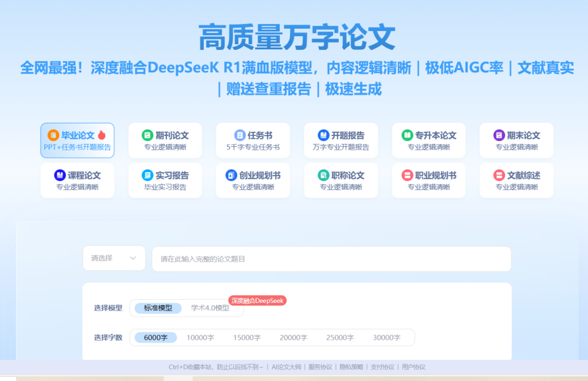Click the blue 创业规划书 icon
This screenshot has height=381, width=588.
click(x=231, y=175)
